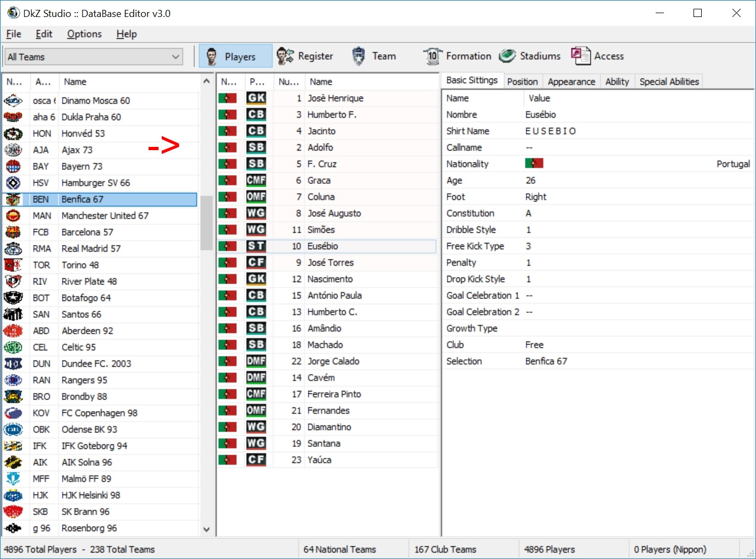Screen dimensions: 756x559
Task: Click the team list scroll down arrow
Action: (207, 529)
